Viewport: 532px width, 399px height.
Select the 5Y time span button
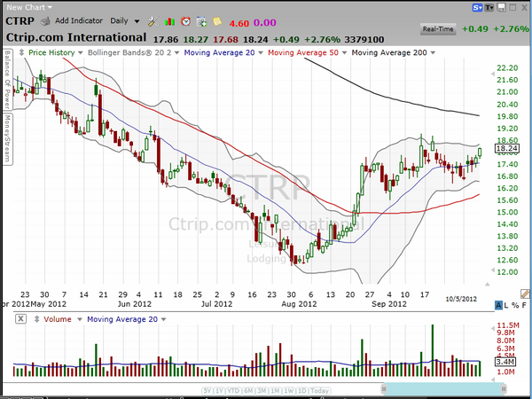[x=207, y=391]
